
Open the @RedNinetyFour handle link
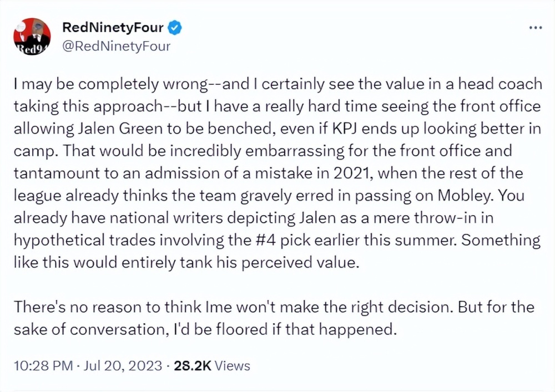[117, 46]
